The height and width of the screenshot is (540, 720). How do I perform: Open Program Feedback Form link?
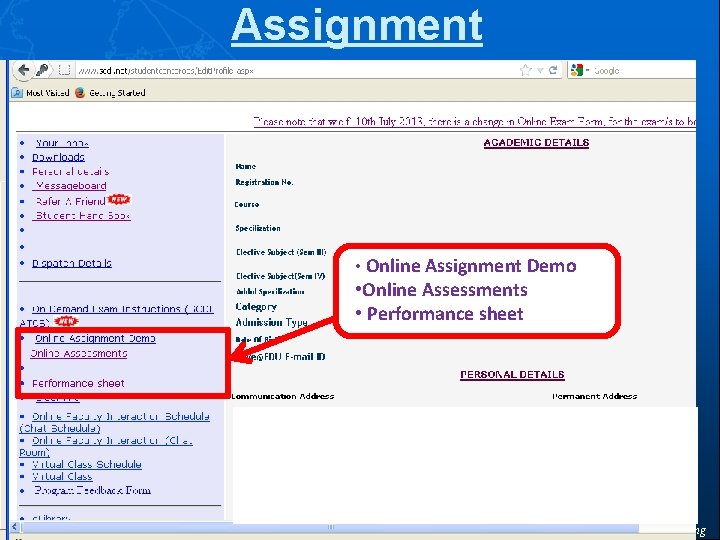(92, 490)
